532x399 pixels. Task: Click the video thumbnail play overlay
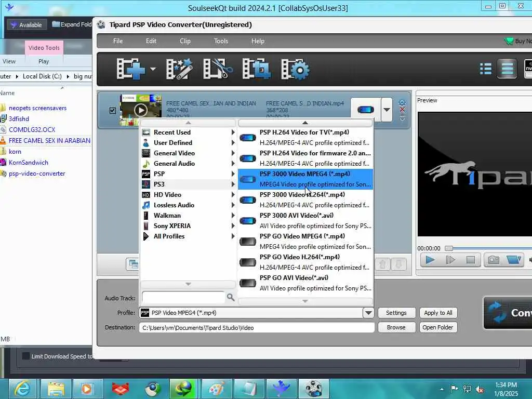(x=140, y=110)
